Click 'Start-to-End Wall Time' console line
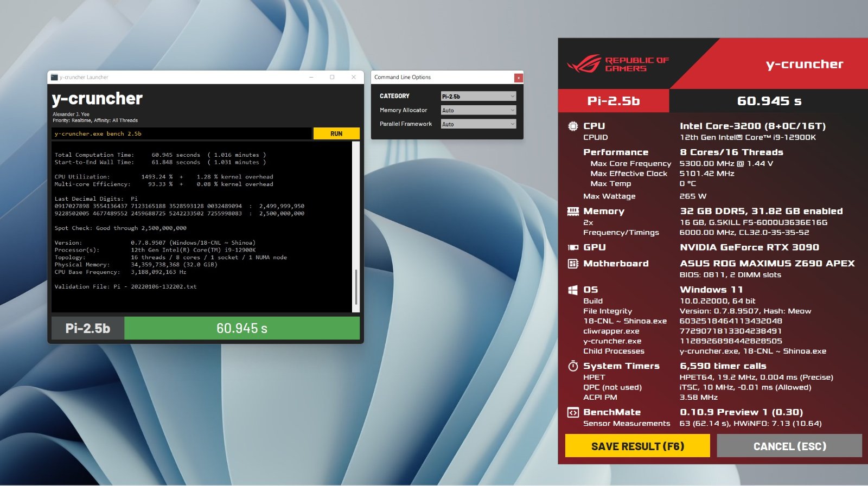This screenshot has height=486, width=868. [x=161, y=162]
